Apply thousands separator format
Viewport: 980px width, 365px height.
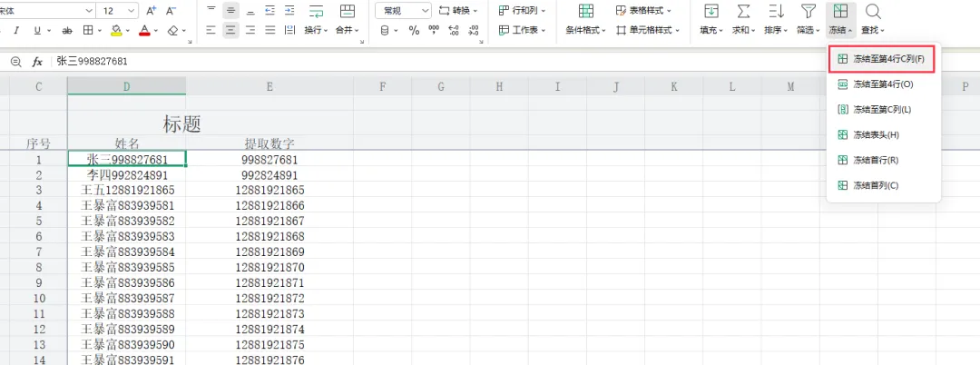[433, 30]
